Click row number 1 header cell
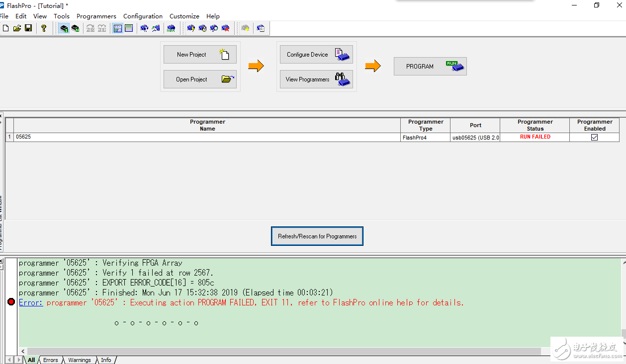 coord(9,137)
